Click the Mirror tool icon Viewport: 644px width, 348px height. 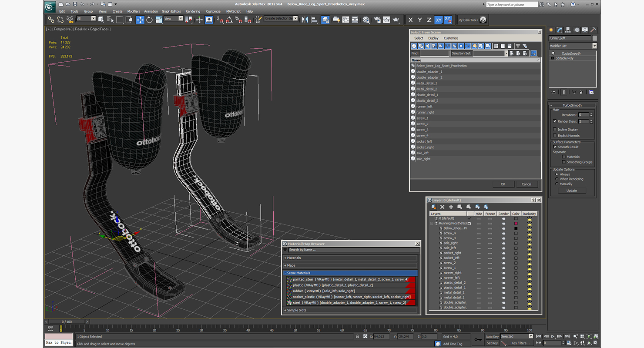coord(305,20)
